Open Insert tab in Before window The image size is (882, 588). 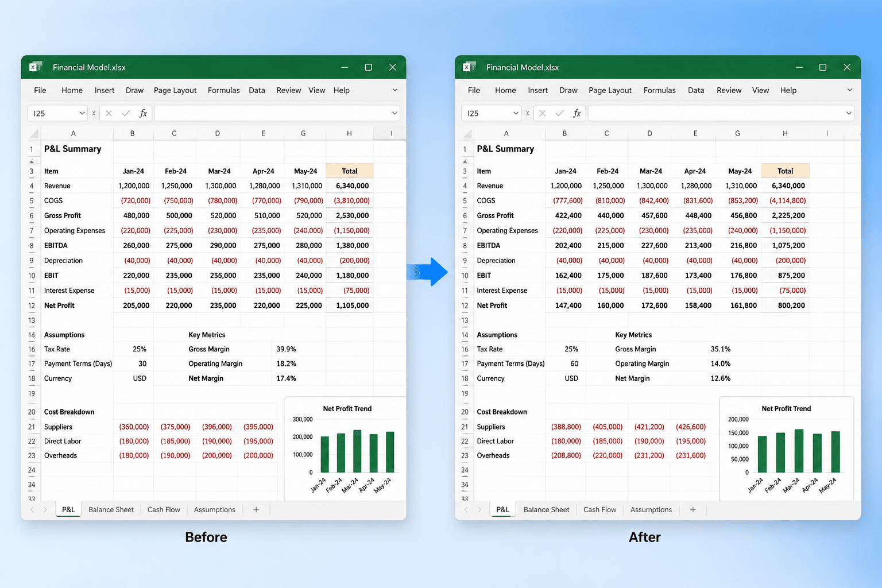click(x=105, y=90)
